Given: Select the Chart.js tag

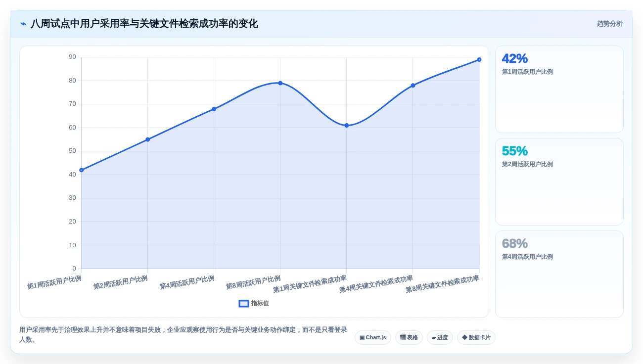Looking at the screenshot, I should coord(373,337).
